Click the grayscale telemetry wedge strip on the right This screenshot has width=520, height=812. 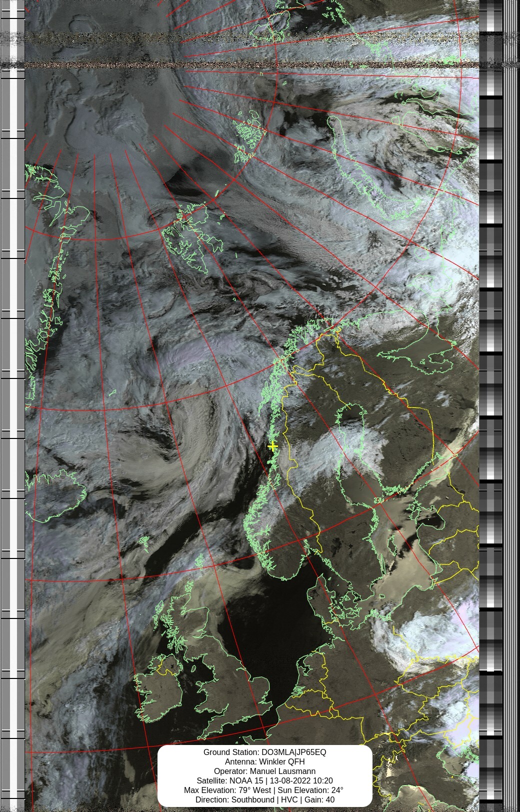point(491,406)
